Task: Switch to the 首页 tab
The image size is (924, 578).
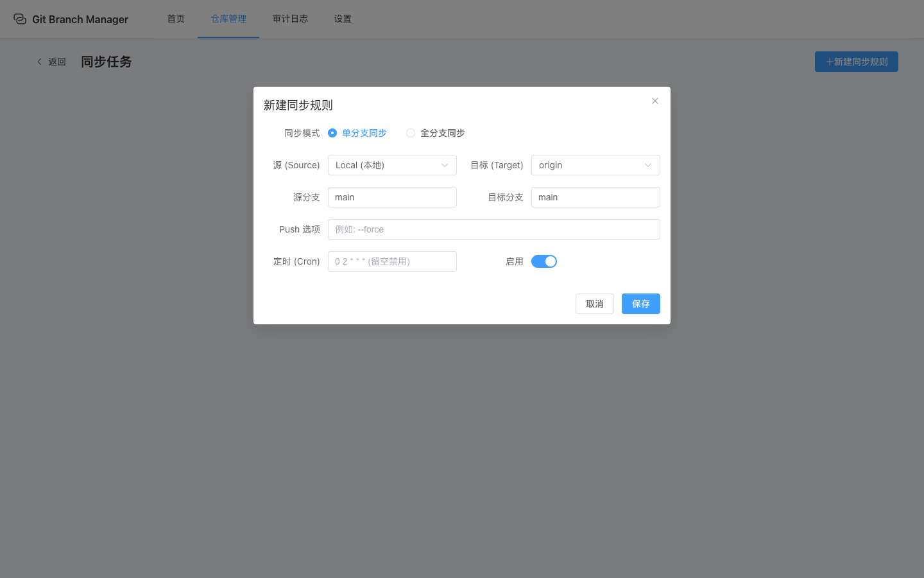Action: click(175, 19)
